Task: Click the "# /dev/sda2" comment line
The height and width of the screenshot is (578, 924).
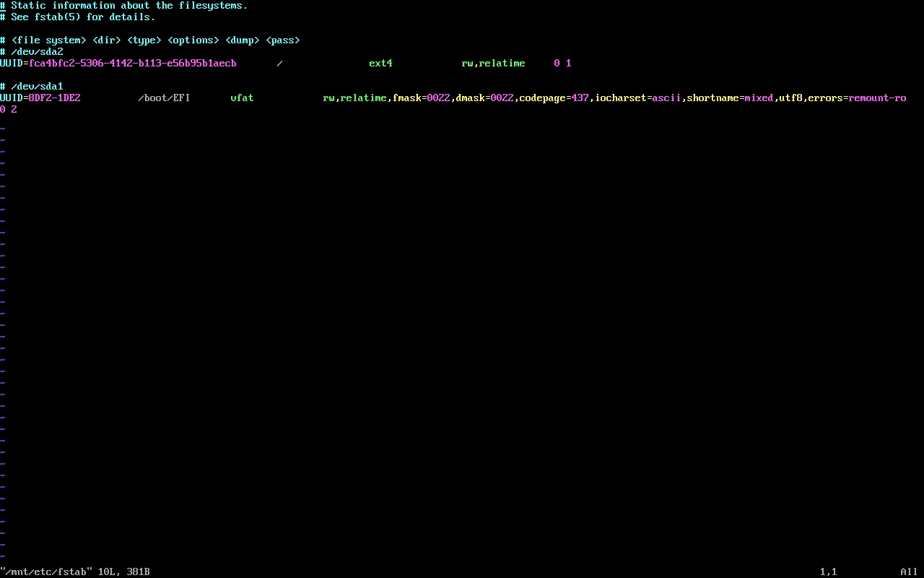Action: [32, 52]
